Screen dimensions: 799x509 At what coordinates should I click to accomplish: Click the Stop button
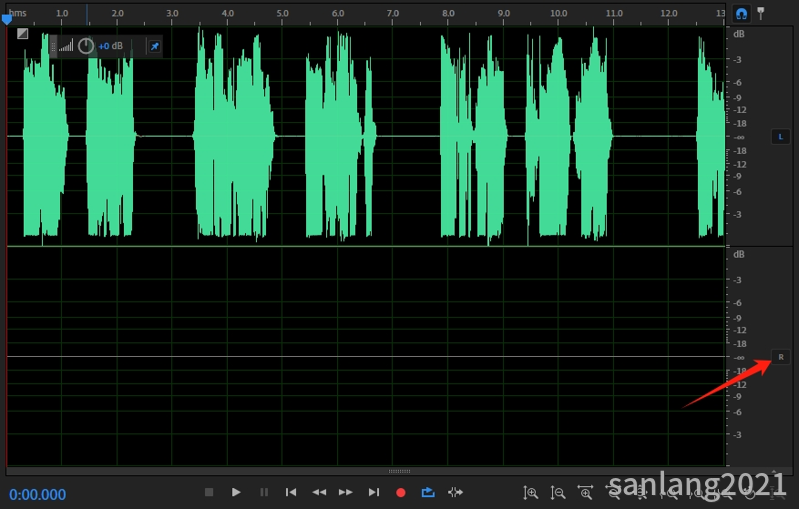tap(209, 492)
